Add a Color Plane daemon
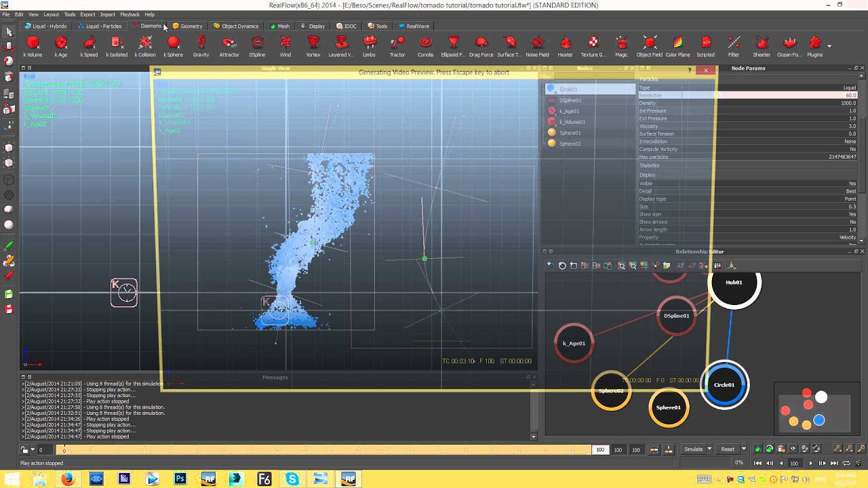Screen dimensions: 868x488 pyautogui.click(x=677, y=46)
